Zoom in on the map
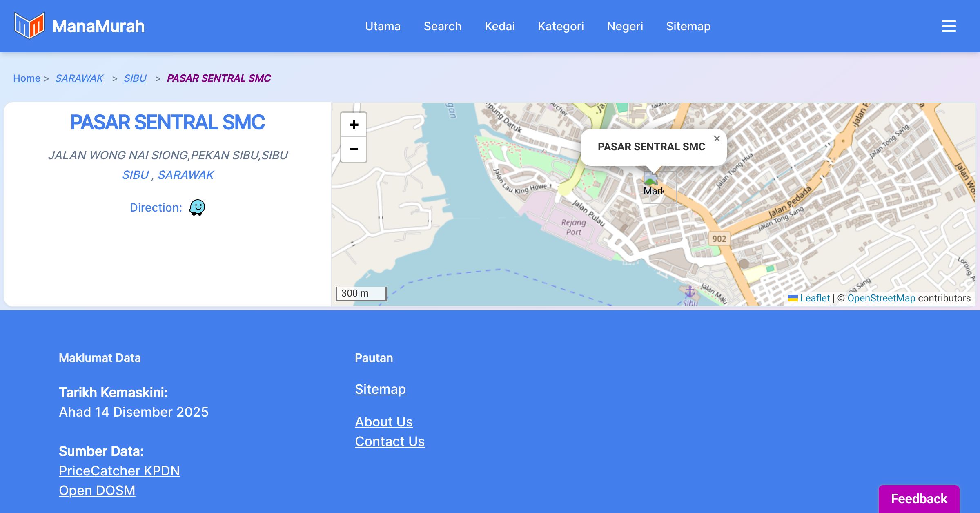This screenshot has width=980, height=513. coord(354,125)
